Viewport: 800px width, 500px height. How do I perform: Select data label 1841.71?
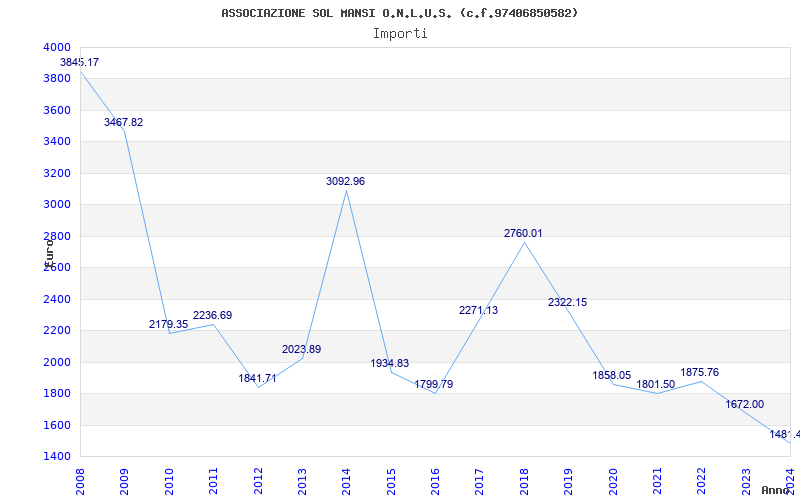point(257,379)
